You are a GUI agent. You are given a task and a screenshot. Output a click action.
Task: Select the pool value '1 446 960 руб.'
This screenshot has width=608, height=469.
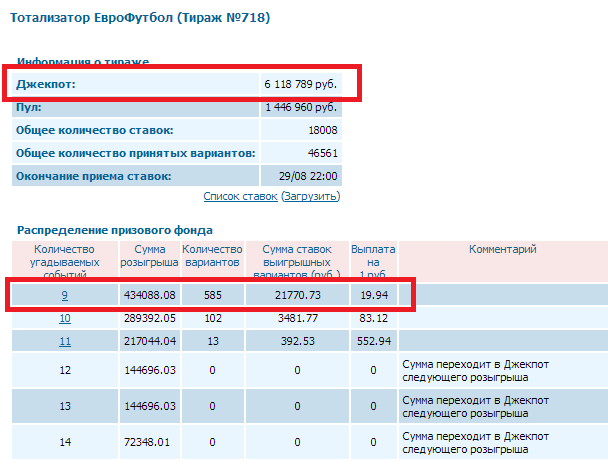coord(301,107)
